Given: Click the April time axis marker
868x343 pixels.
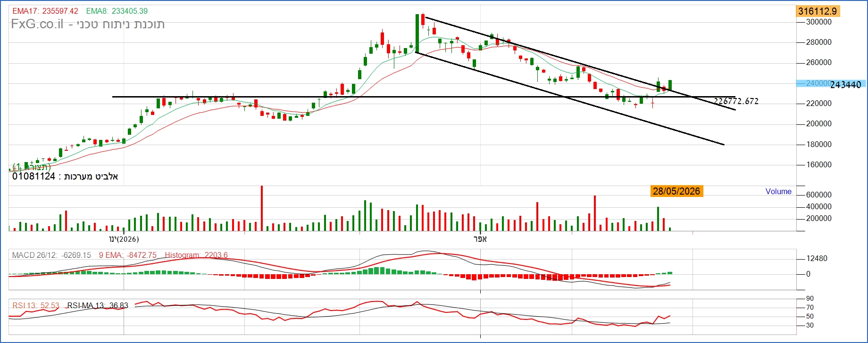Looking at the screenshot, I should click(480, 239).
